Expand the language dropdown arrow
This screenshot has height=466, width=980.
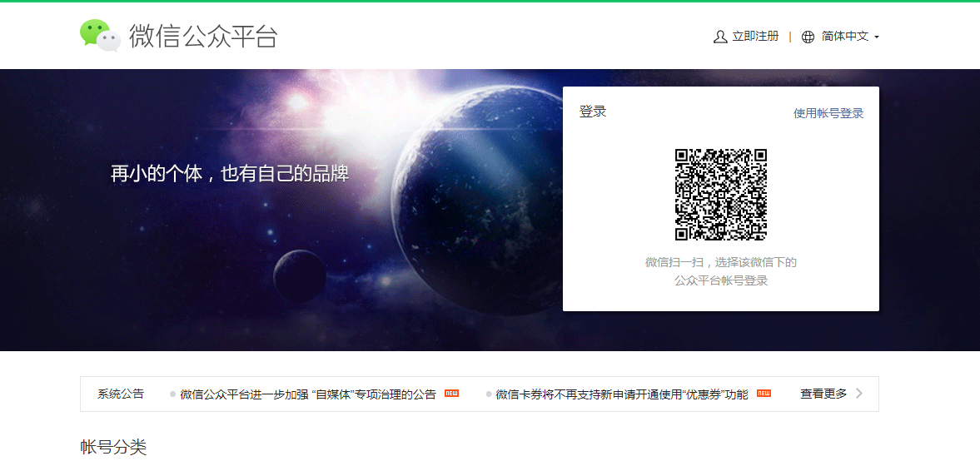(876, 37)
